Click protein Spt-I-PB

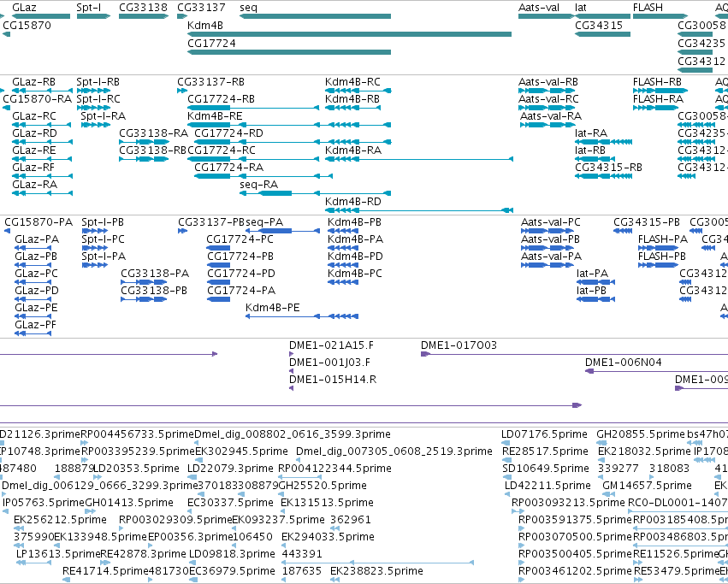(x=95, y=231)
